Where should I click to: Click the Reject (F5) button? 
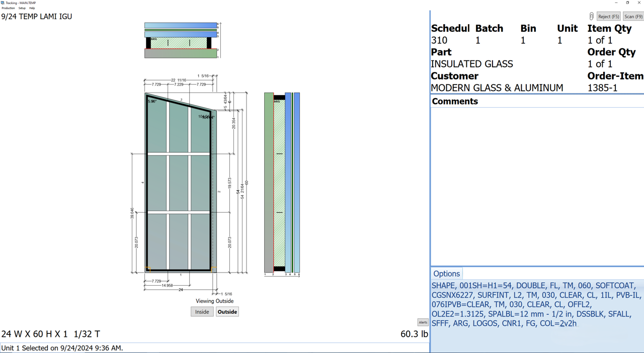(608, 16)
